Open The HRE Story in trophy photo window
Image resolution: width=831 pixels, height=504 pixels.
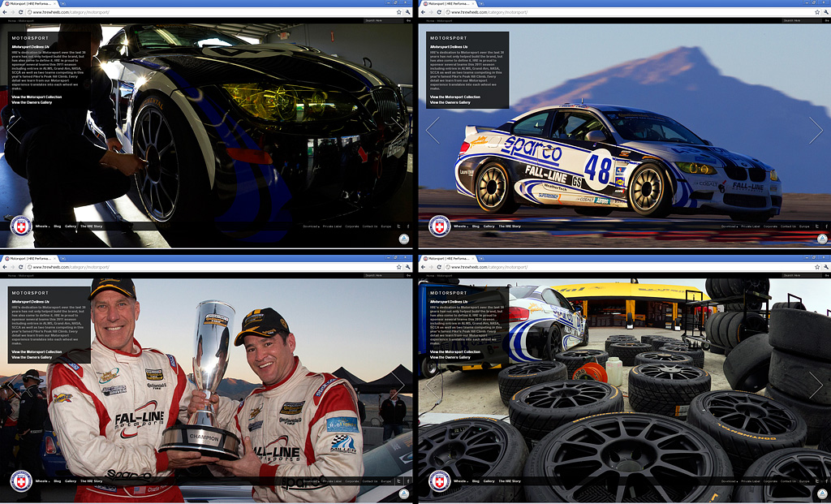tap(91, 481)
